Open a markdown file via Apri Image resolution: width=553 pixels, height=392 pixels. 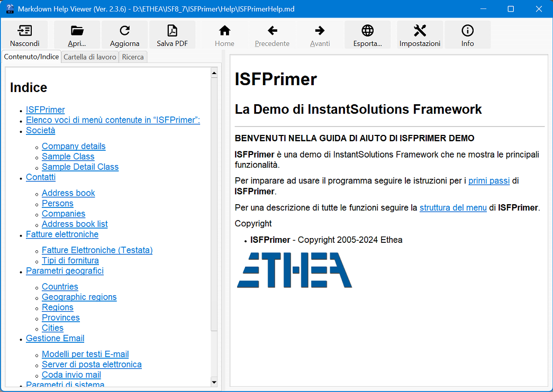click(x=76, y=34)
